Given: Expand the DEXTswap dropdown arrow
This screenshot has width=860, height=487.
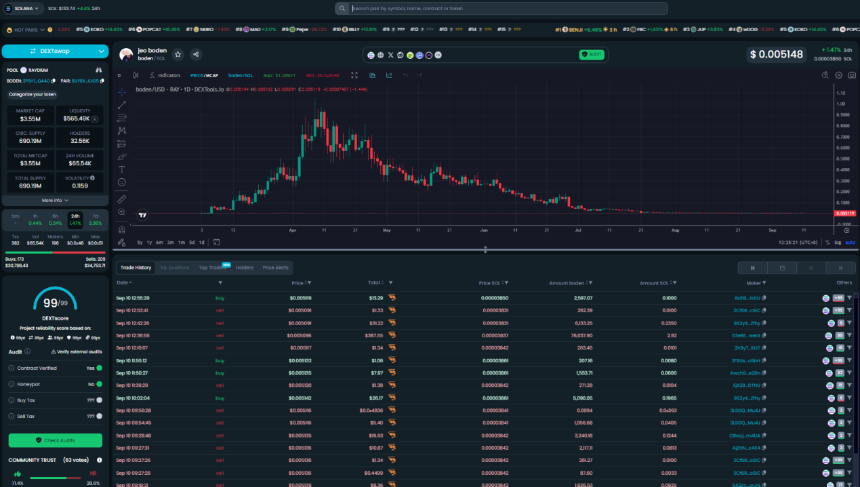Looking at the screenshot, I should [101, 51].
